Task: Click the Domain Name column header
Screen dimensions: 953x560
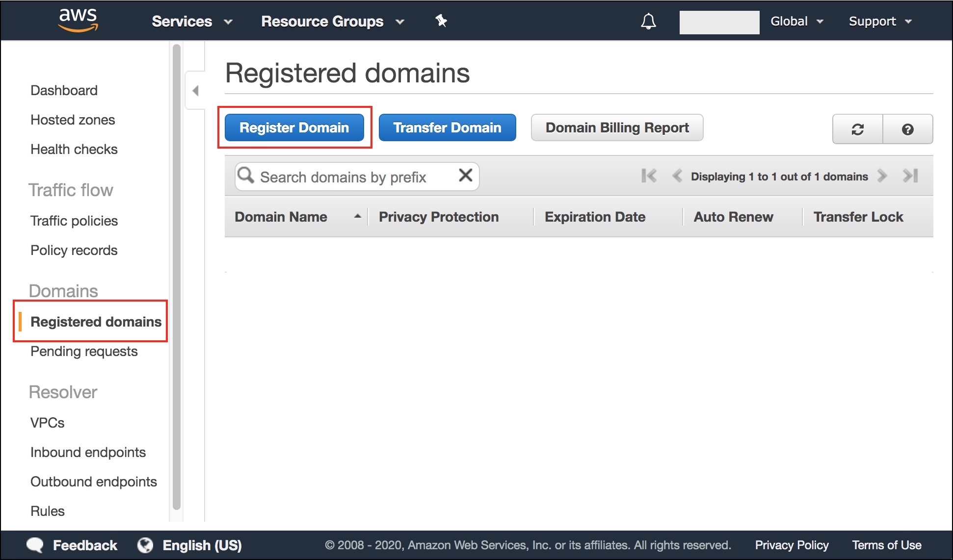Action: pyautogui.click(x=281, y=217)
